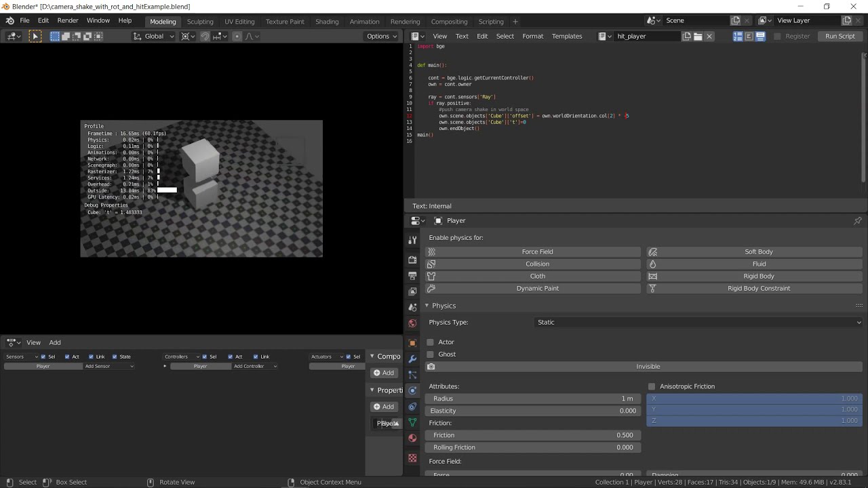This screenshot has height=488, width=868.
Task: Toggle line numbers in text editor
Action: [x=738, y=36]
